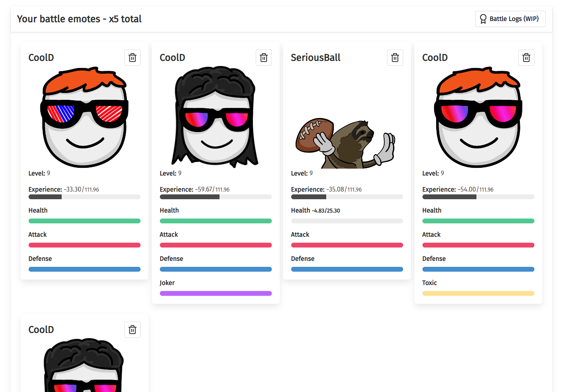The width and height of the screenshot is (563, 392).
Task: Click the "Health -4.83/25.30" label
Action: (x=315, y=210)
